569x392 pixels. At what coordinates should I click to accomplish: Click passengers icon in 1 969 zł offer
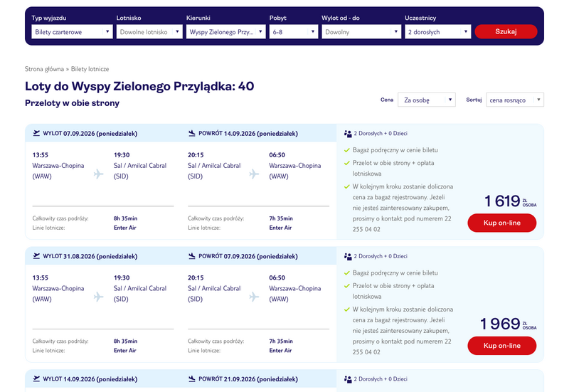(348, 256)
